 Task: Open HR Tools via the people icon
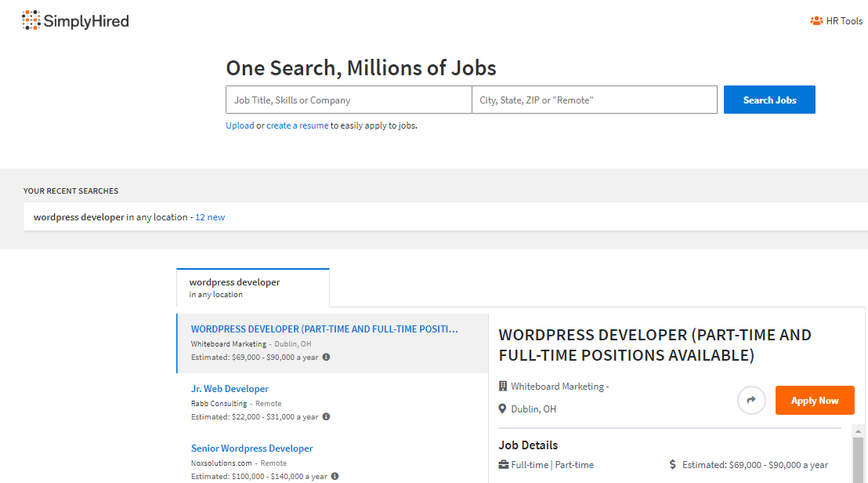pos(816,20)
